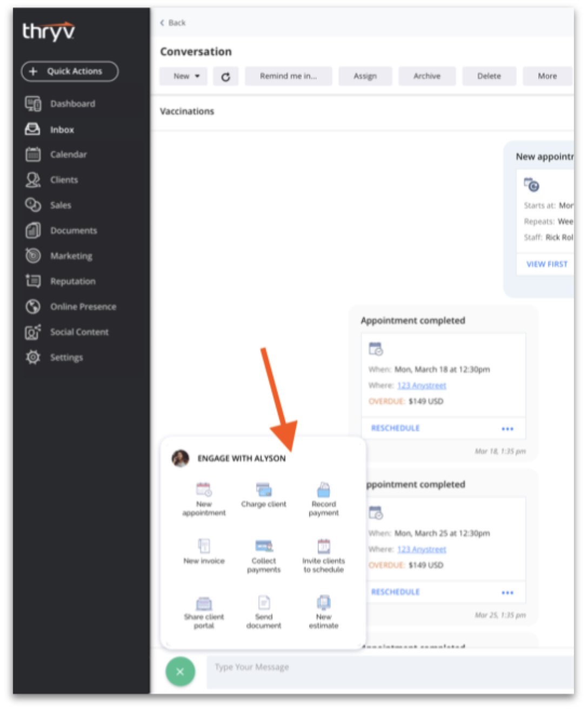Viewport: 588px width, 710px height.
Task: Create a New invoice from engage panel
Action: point(204,552)
